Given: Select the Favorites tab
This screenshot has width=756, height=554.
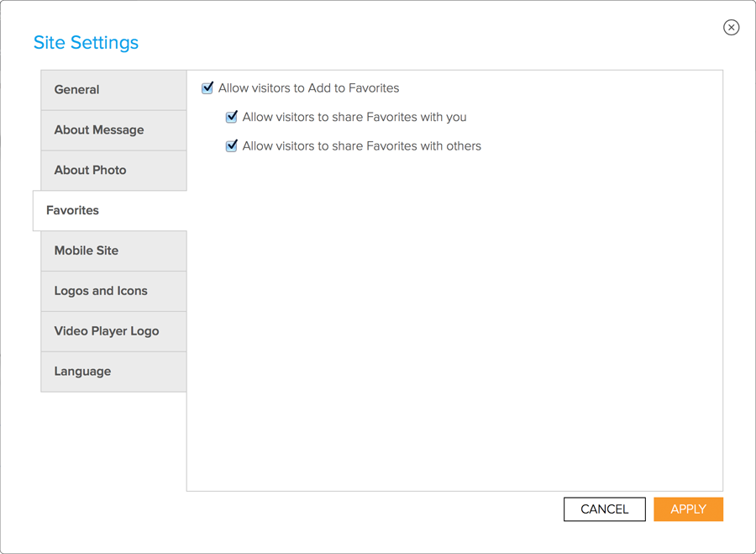Looking at the screenshot, I should [110, 210].
